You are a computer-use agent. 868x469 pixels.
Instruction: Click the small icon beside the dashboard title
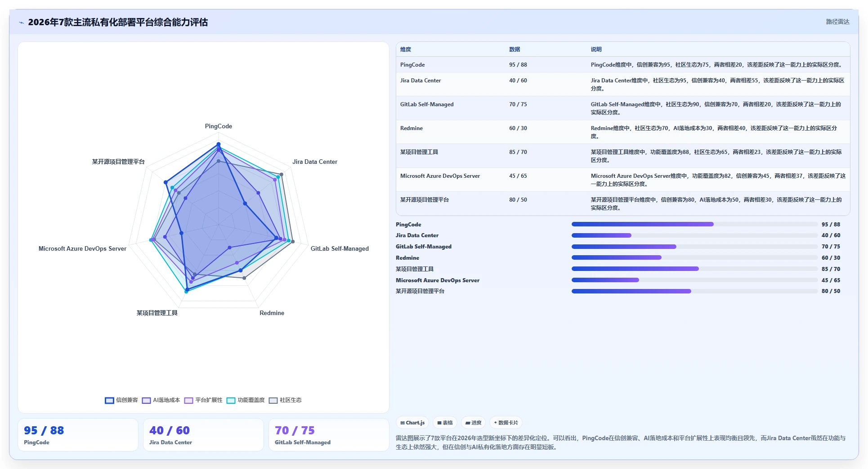pyautogui.click(x=21, y=23)
